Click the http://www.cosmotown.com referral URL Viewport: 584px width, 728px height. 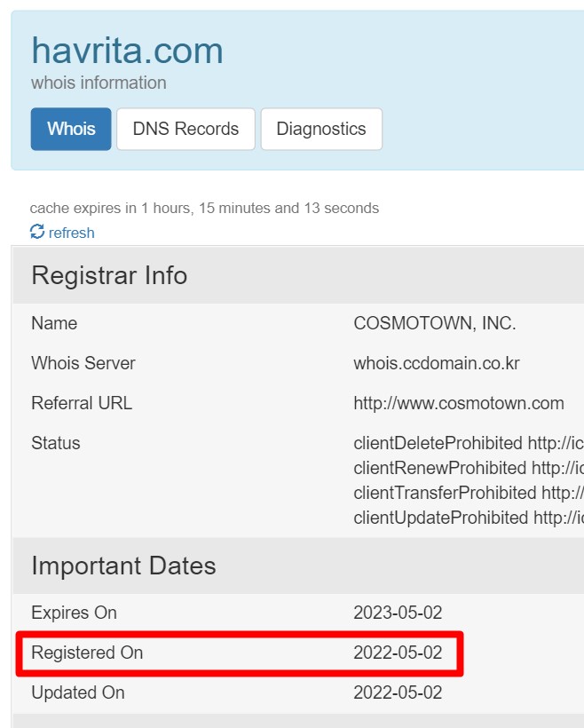(458, 403)
